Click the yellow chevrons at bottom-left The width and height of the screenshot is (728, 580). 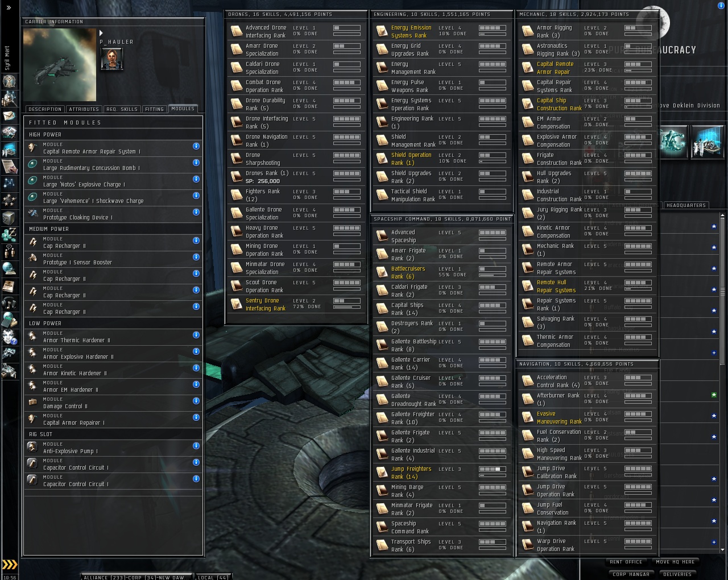[10, 565]
